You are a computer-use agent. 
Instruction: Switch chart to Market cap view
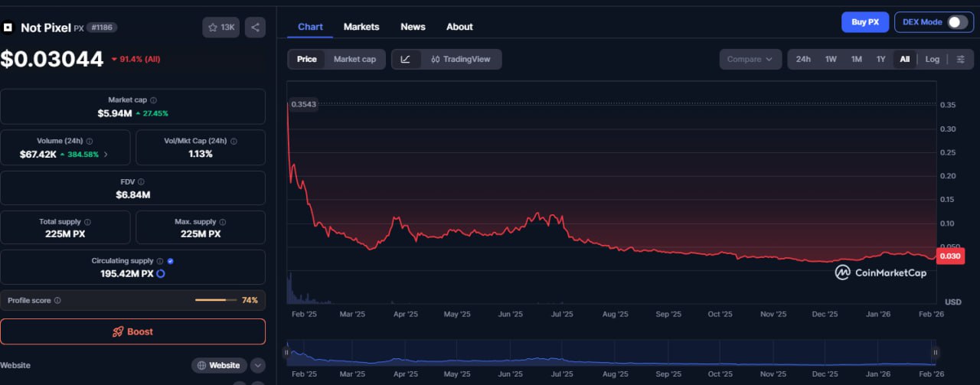(354, 59)
